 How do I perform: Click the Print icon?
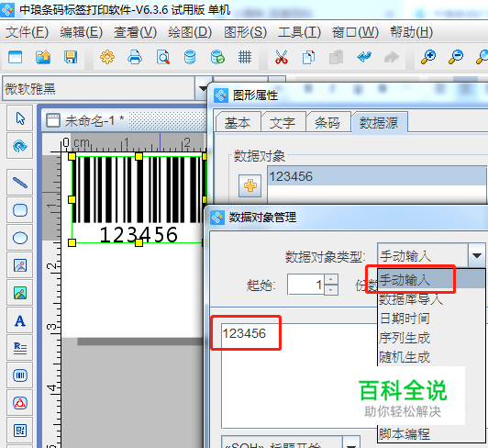point(135,57)
